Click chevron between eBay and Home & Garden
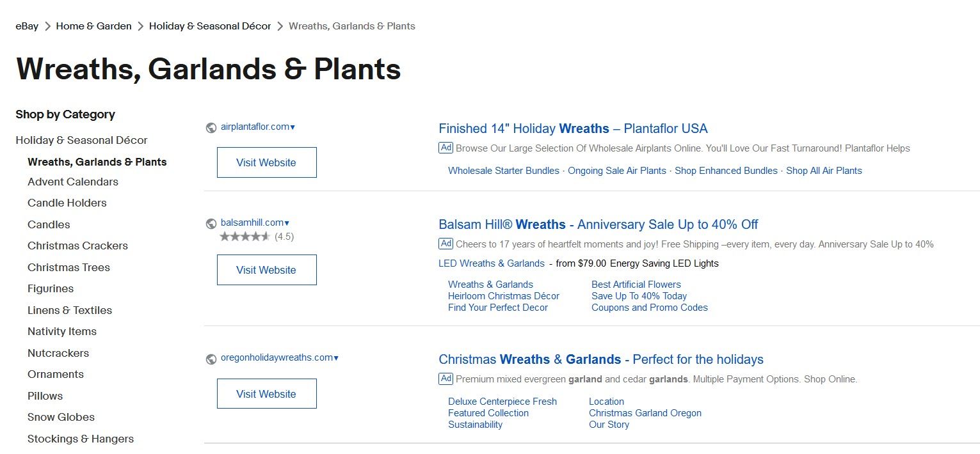This screenshot has height=454, width=980. [47, 26]
